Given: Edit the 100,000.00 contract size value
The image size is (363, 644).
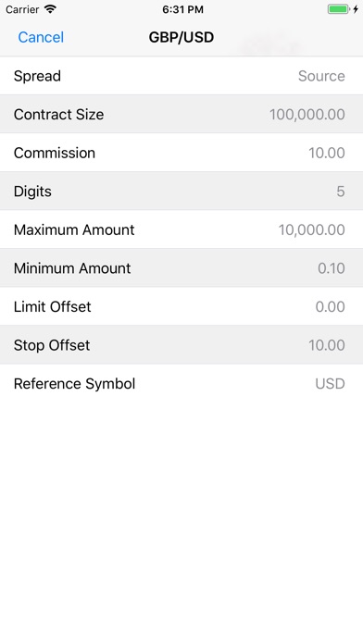Looking at the screenshot, I should point(307,114).
